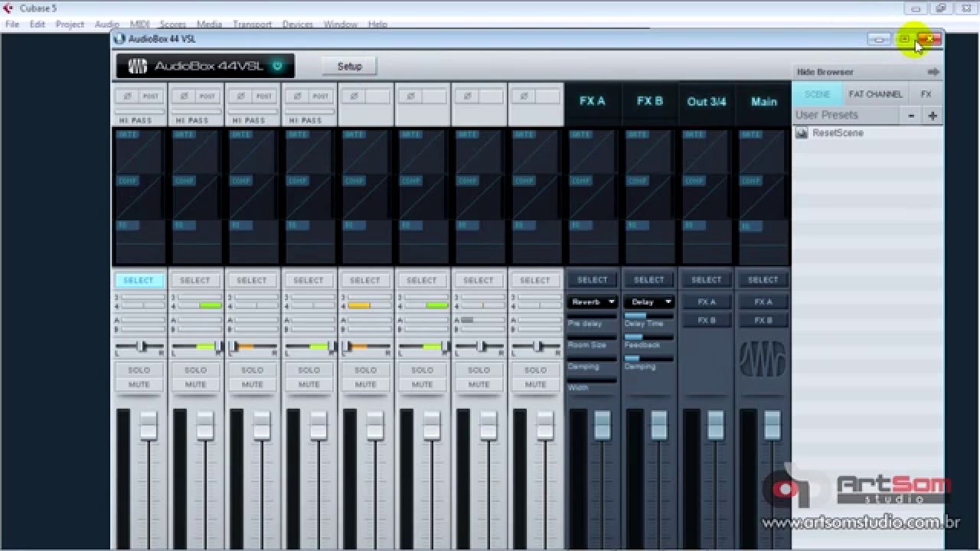This screenshot has width=980, height=551.
Task: Click the ResetScene preset icon
Action: coord(802,133)
